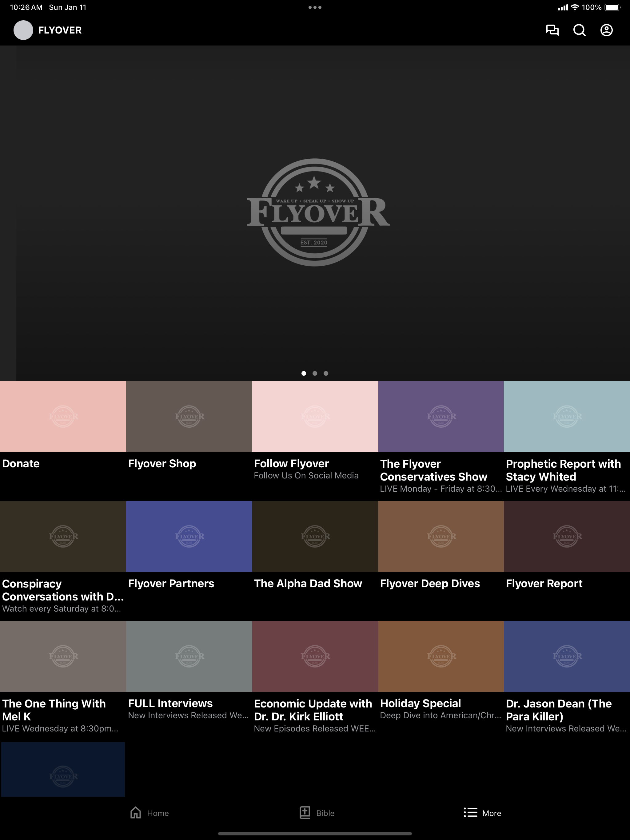Open the Donate thumbnail tile
The image size is (630, 840).
pos(63,417)
